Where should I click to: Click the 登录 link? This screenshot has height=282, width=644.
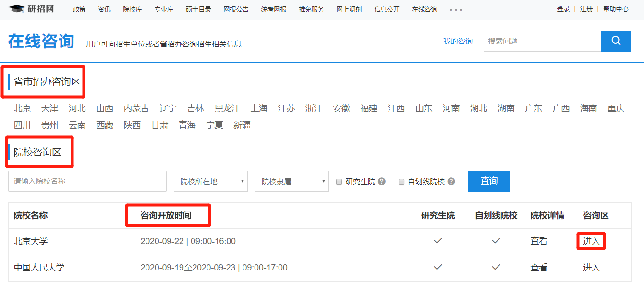click(x=563, y=9)
